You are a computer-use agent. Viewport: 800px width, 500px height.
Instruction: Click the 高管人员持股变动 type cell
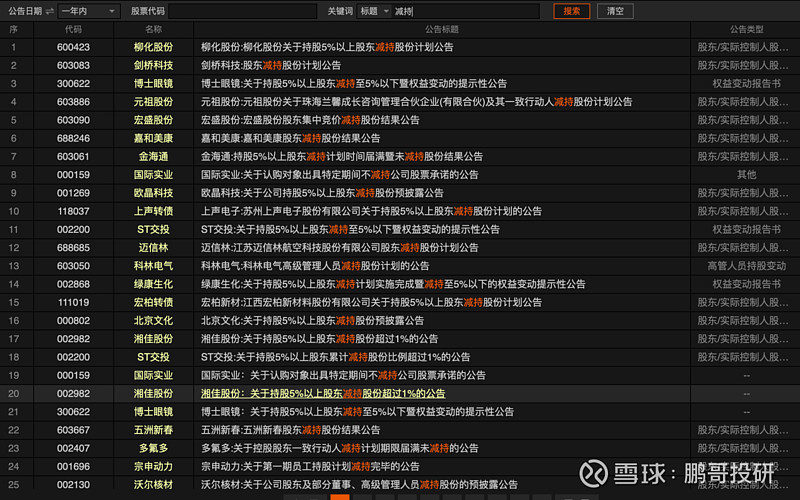[x=746, y=266]
